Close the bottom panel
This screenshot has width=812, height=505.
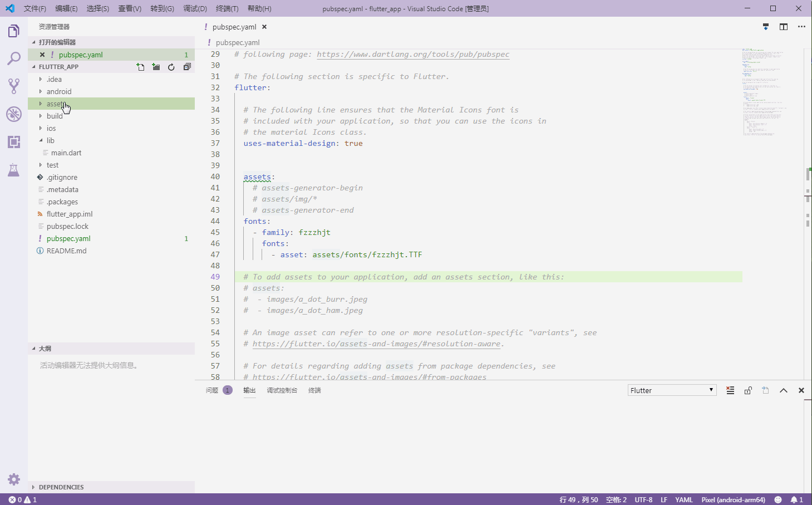coord(801,390)
